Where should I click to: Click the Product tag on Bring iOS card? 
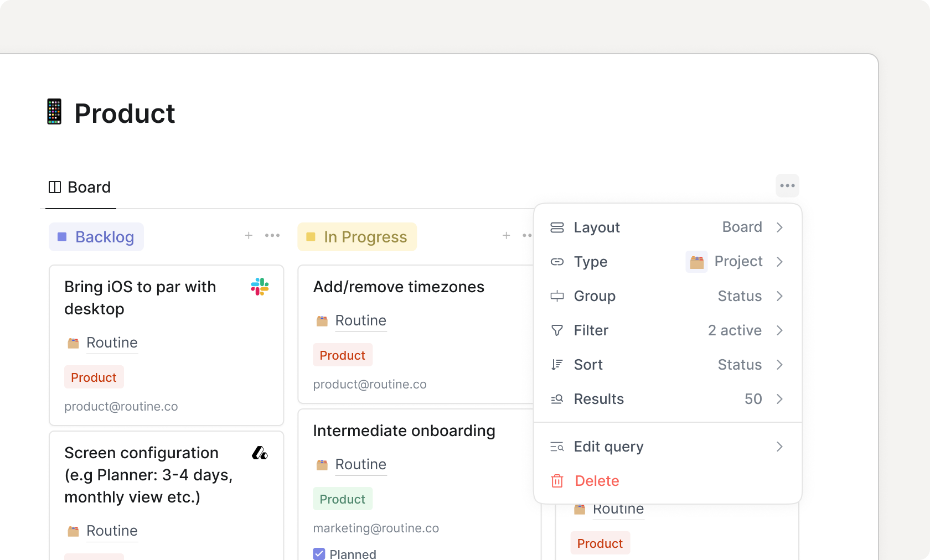tap(94, 377)
